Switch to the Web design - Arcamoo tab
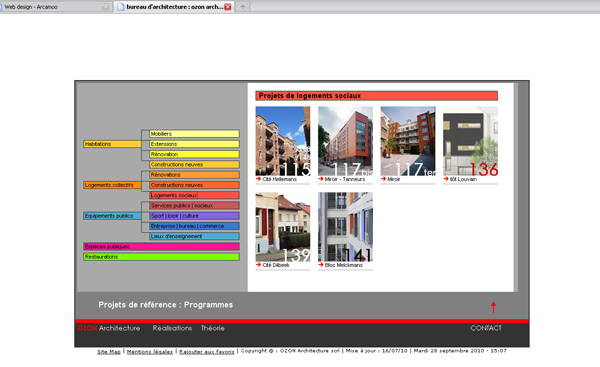Viewport: 600px width, 367px height. [x=55, y=7]
